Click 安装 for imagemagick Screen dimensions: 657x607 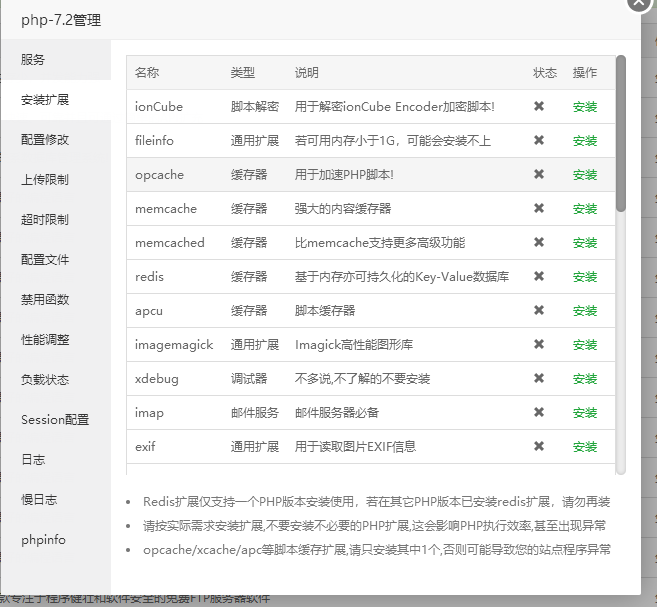coord(585,345)
